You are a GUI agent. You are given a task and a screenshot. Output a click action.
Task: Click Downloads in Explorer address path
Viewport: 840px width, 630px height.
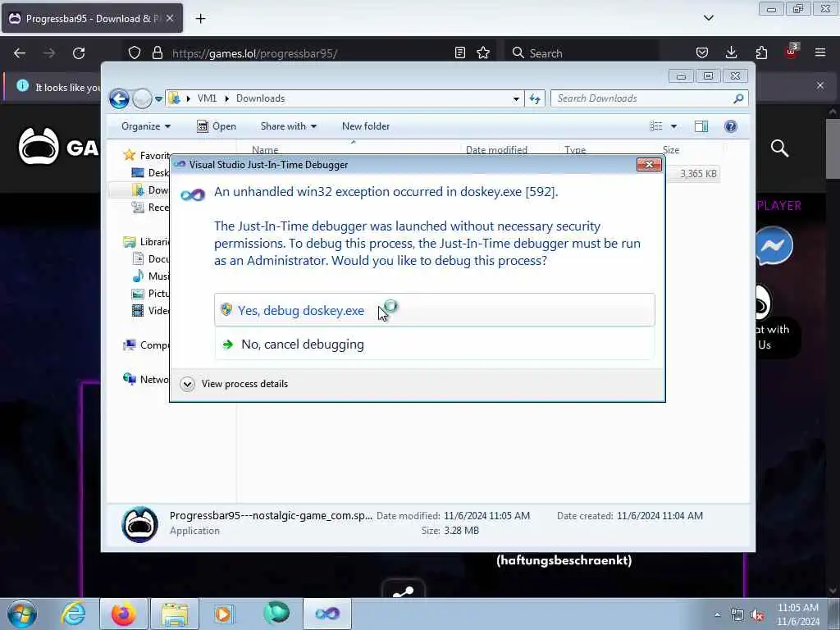coord(260,98)
